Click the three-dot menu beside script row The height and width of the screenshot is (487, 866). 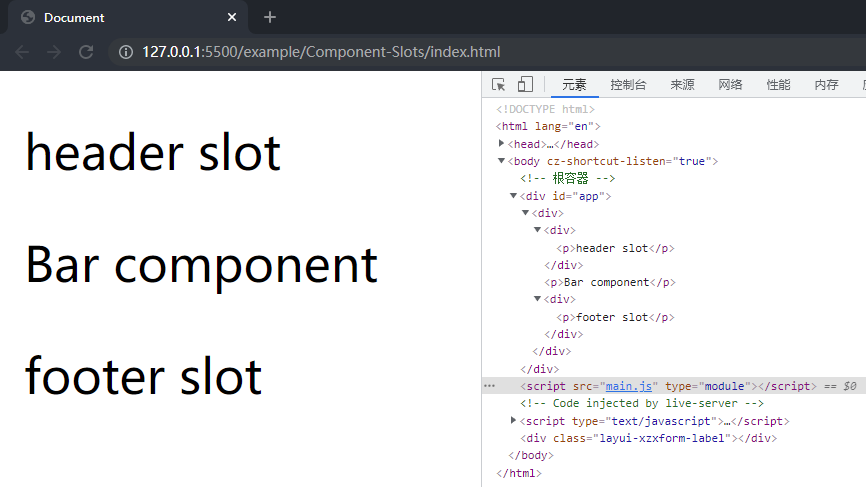point(489,386)
